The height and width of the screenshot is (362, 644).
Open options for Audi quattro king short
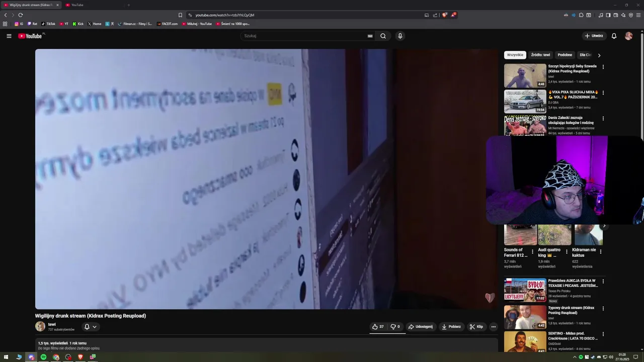(x=567, y=251)
